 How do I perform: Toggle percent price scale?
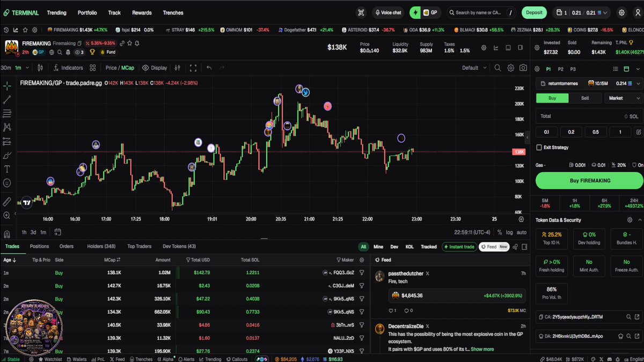point(499,232)
